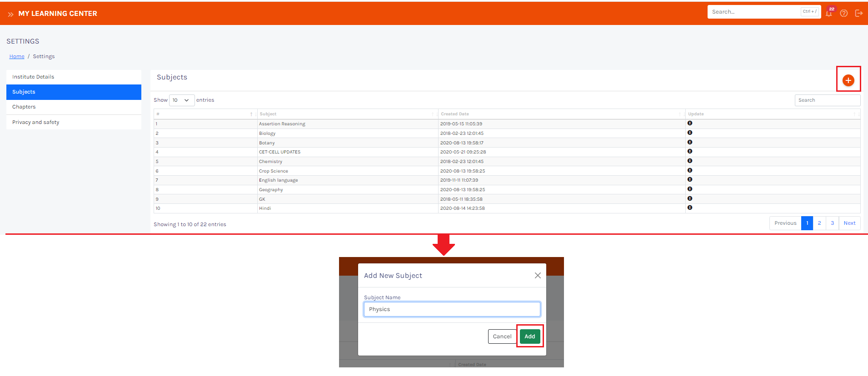Click the Subject Name input field
Screen dimensions: 868x376
tap(452, 309)
